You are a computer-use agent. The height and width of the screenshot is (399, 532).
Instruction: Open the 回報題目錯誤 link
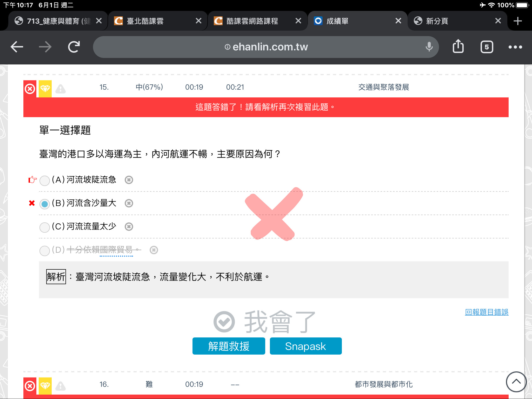[x=487, y=312]
